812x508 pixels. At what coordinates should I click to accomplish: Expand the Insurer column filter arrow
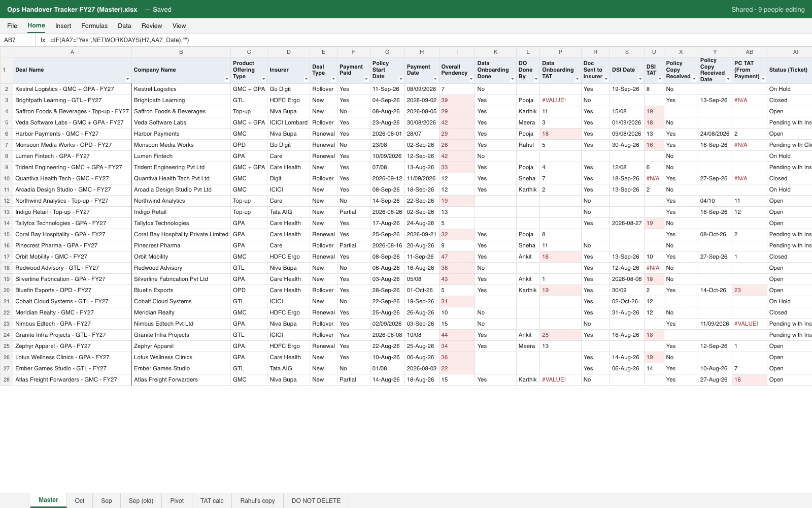(306, 79)
